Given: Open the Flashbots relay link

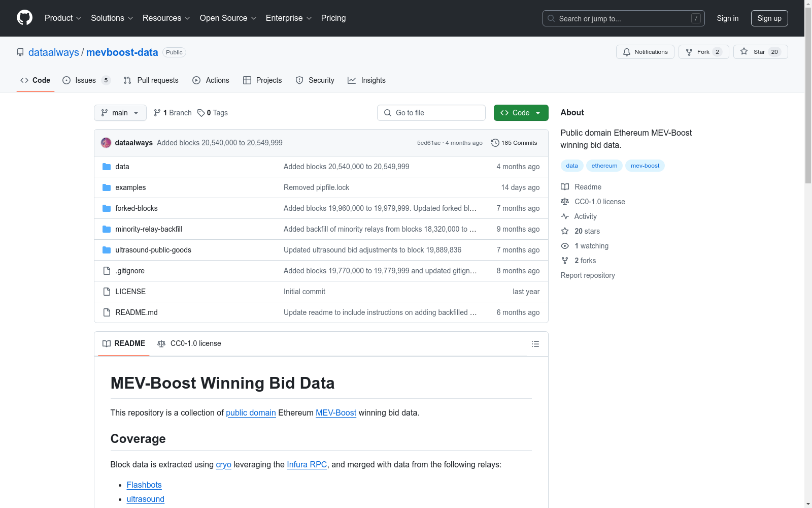Looking at the screenshot, I should tap(144, 485).
